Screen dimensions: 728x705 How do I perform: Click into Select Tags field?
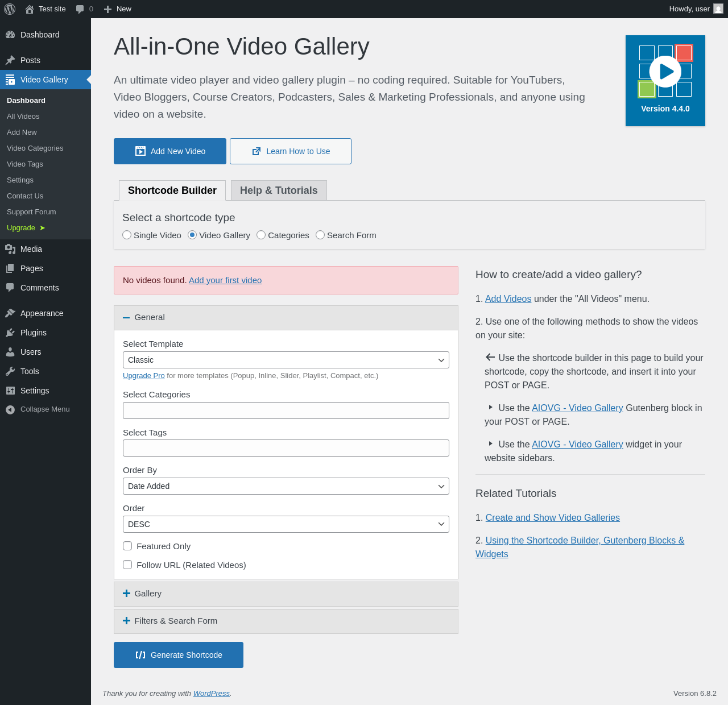coord(286,448)
